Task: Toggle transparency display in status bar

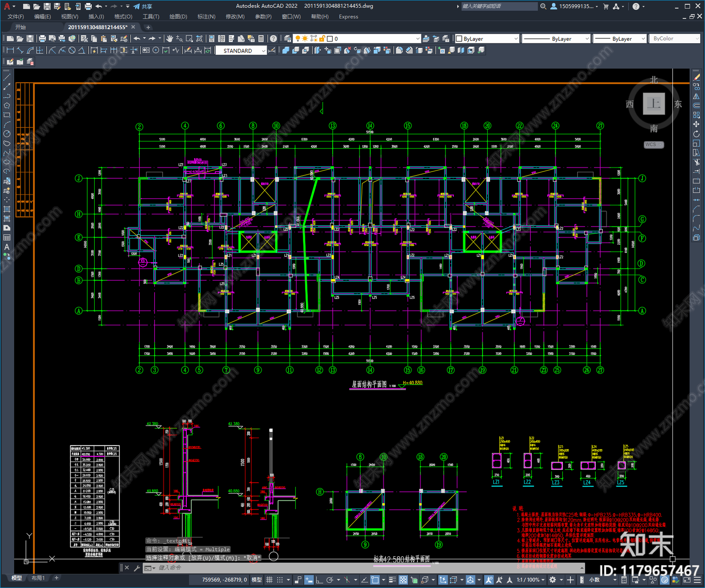Action: [x=403, y=580]
